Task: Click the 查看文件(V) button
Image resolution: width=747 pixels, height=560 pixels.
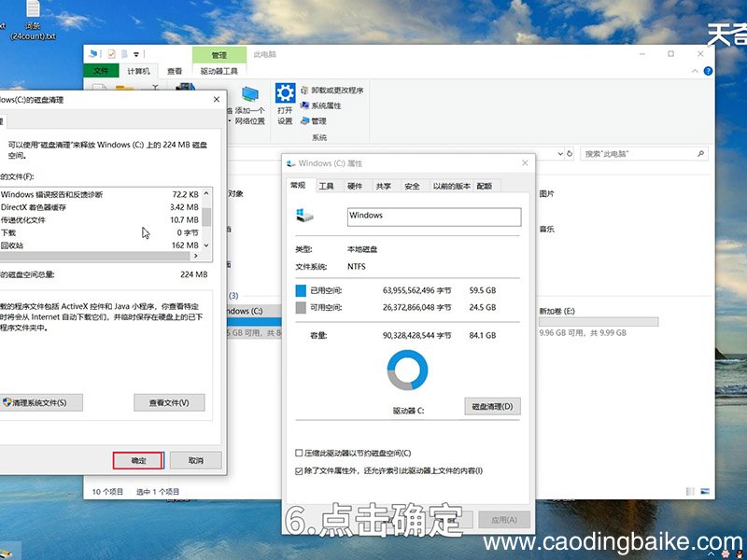Action: 169,402
